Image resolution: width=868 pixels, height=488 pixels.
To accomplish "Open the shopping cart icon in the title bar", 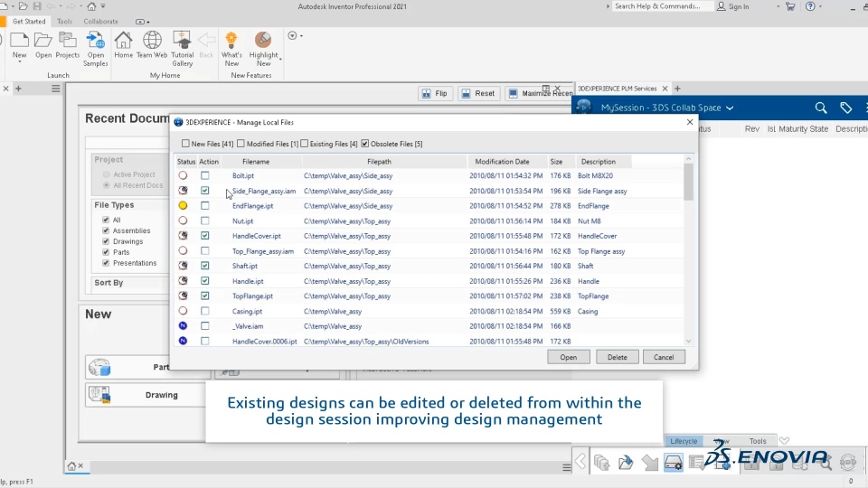I will (x=790, y=6).
